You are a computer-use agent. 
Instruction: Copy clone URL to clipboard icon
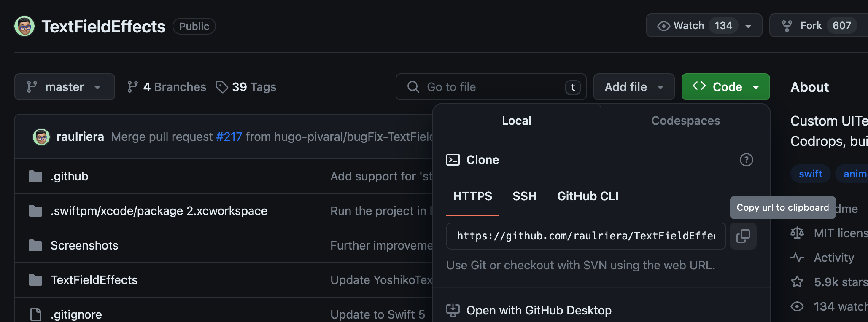[743, 236]
